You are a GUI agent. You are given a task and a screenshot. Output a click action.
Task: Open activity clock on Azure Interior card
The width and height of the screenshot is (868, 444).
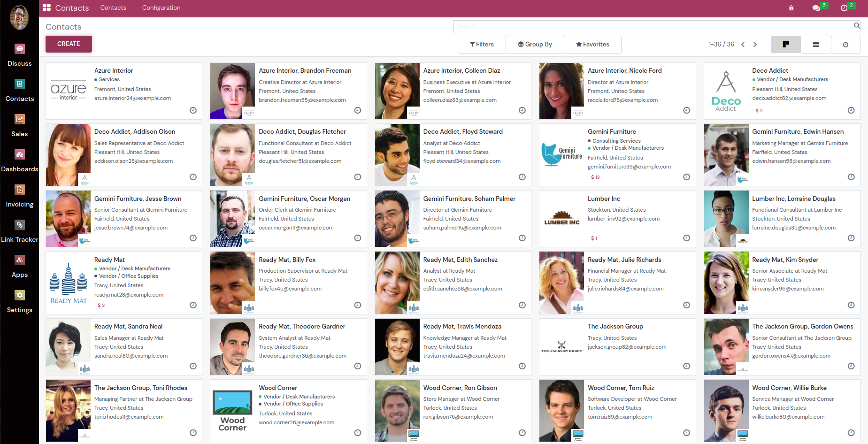pos(193,110)
